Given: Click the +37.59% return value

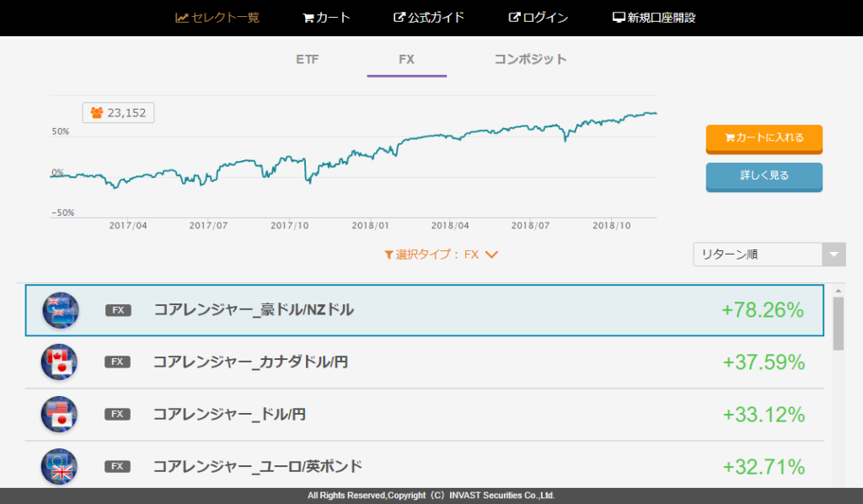Looking at the screenshot, I should point(764,362).
